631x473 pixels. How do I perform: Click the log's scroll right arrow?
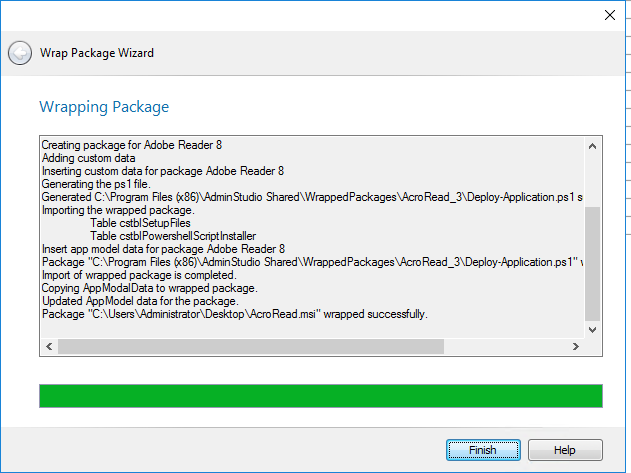click(575, 346)
